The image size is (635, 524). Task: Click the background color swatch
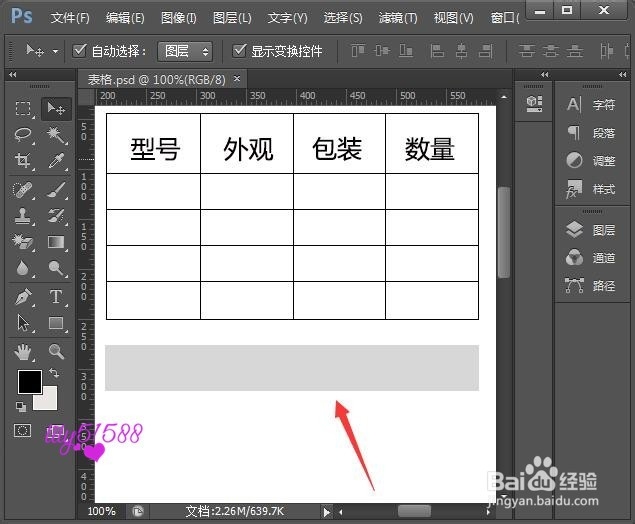[x=49, y=402]
